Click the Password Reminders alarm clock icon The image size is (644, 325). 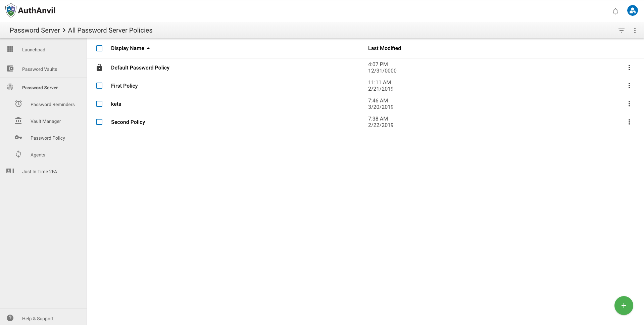(x=18, y=104)
